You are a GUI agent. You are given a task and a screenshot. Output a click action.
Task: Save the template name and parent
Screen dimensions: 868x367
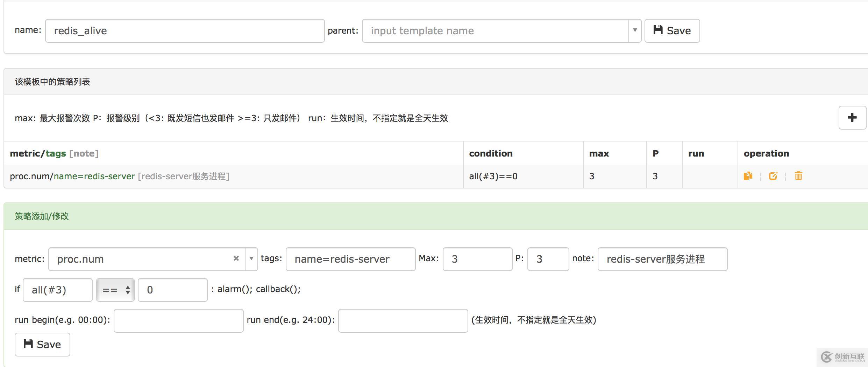pyautogui.click(x=672, y=31)
